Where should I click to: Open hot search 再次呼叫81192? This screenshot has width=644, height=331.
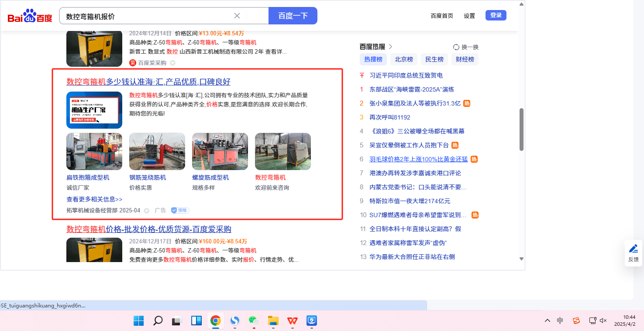[x=390, y=117]
